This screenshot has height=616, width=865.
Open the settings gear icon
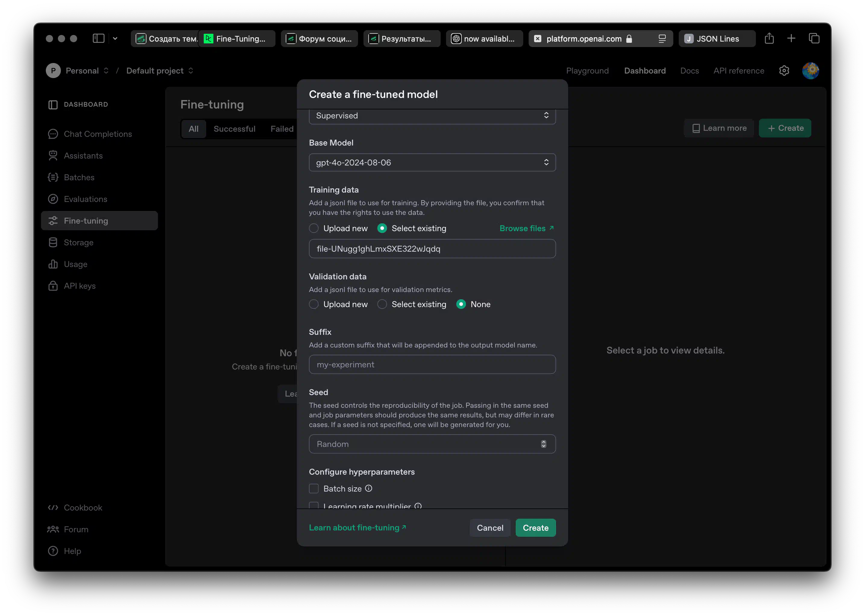(784, 71)
